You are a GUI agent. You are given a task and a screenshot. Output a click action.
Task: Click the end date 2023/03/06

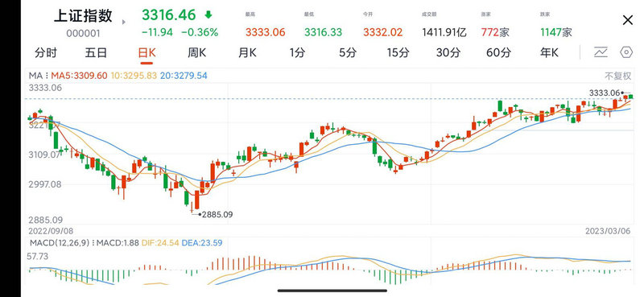pyautogui.click(x=608, y=231)
